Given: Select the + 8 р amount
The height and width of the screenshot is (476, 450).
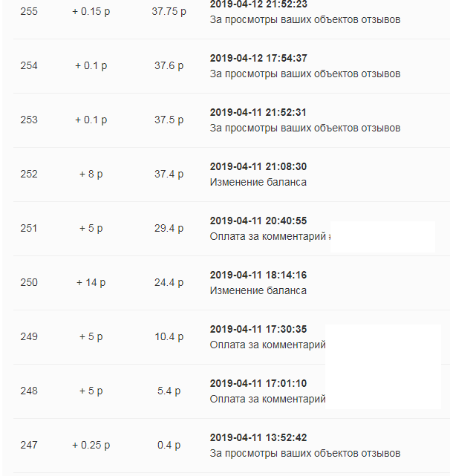Looking at the screenshot, I should coord(91,175).
